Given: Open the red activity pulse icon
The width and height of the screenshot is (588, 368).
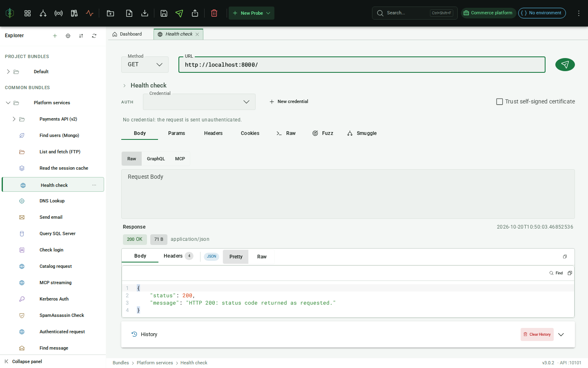Looking at the screenshot, I should pyautogui.click(x=89, y=13).
